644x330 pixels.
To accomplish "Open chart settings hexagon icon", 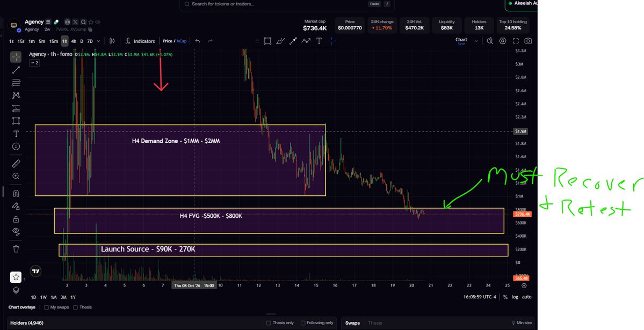I will click(x=503, y=41).
